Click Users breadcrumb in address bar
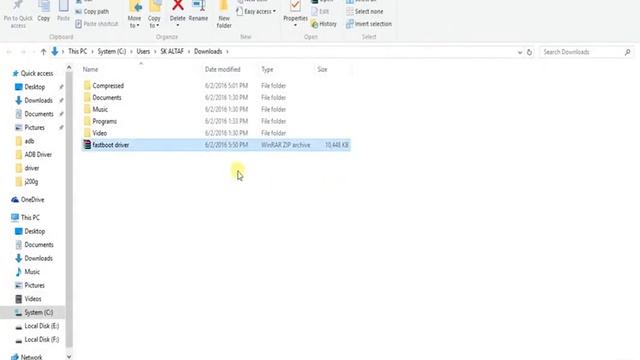The image size is (640, 360). (143, 51)
